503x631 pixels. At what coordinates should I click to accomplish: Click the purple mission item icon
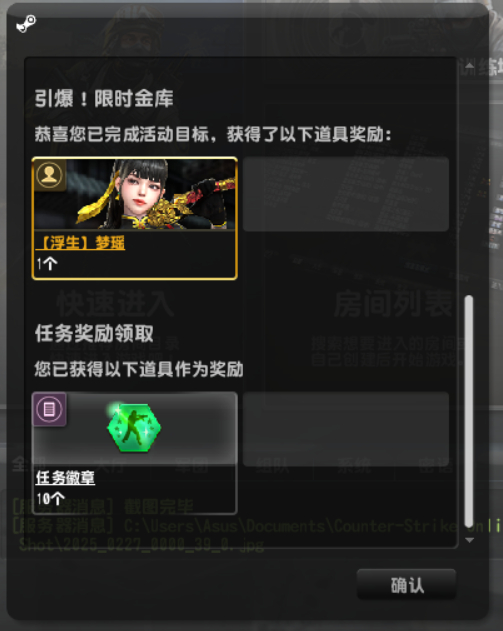[x=49, y=409]
